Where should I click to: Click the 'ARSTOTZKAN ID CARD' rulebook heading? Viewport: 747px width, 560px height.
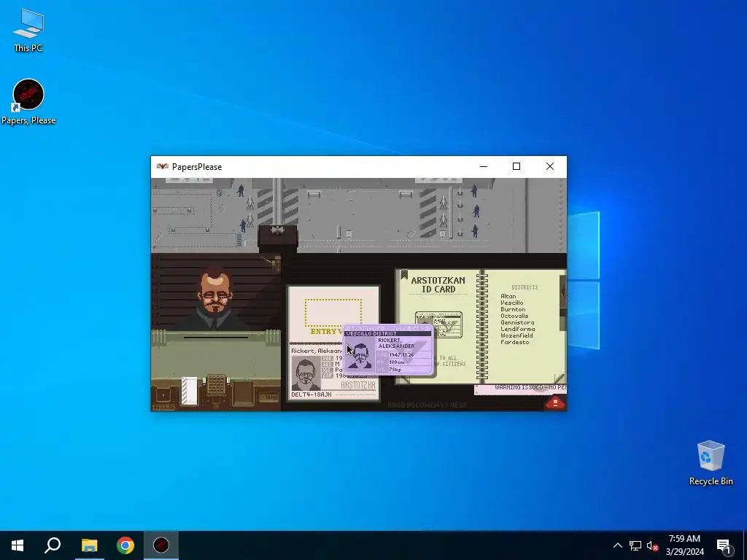(438, 285)
